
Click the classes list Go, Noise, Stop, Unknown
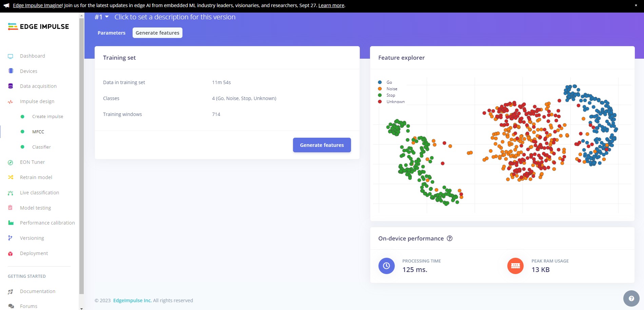coord(244,98)
